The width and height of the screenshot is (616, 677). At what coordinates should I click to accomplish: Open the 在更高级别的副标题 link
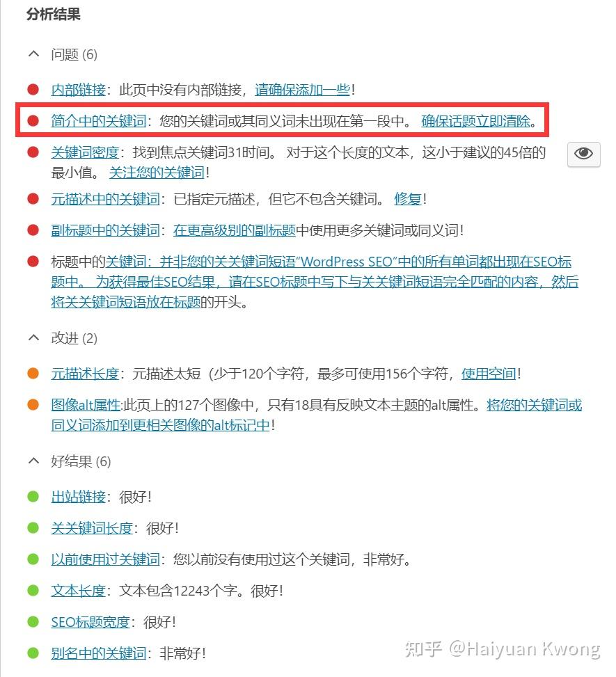235,230
